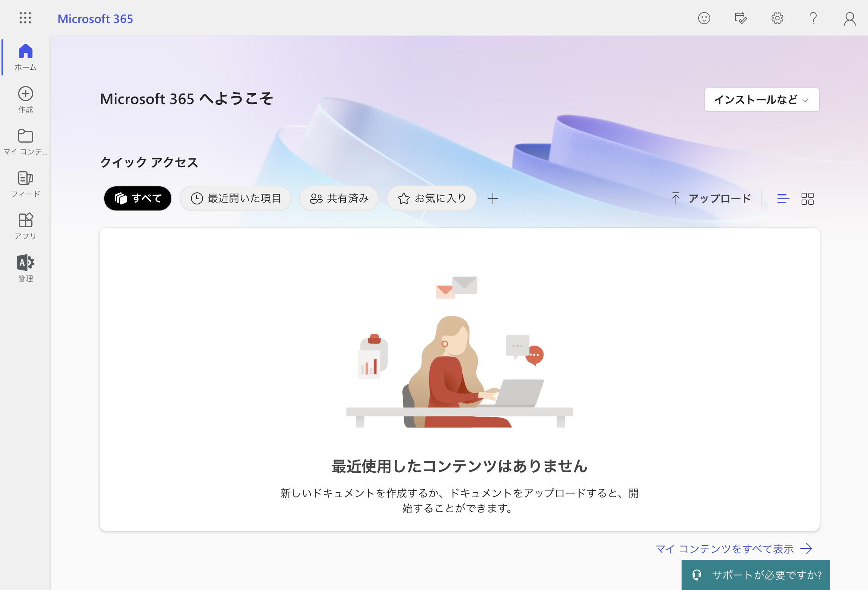The height and width of the screenshot is (590, 868).
Task: Select the 最近開いた項目 filter tab
Action: 235,198
